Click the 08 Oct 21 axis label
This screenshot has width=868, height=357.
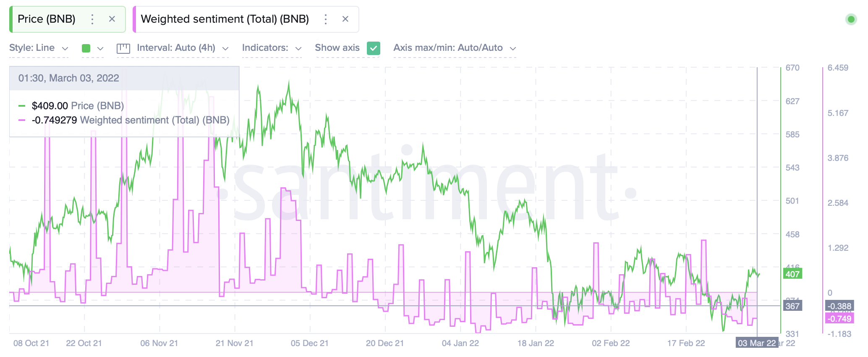point(30,343)
